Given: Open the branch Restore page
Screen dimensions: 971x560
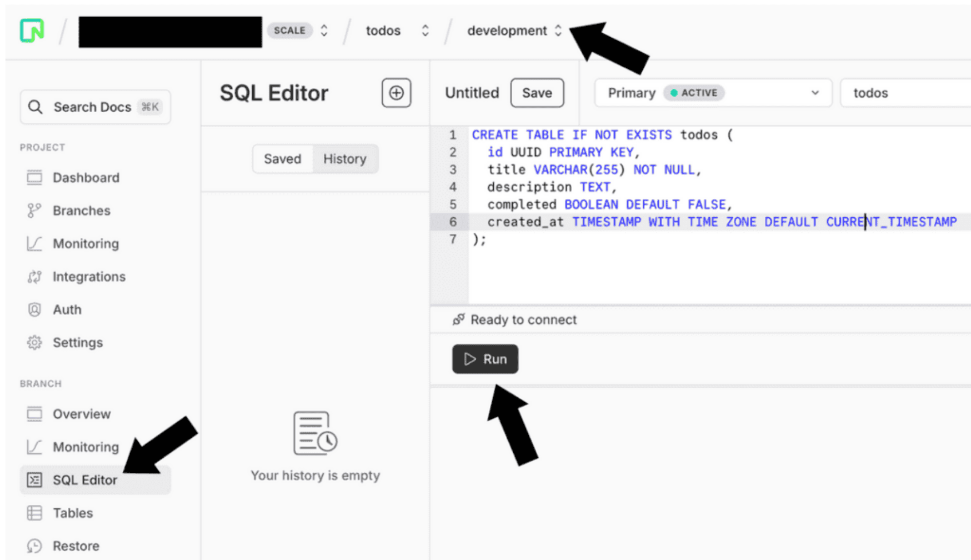Looking at the screenshot, I should tap(76, 546).
